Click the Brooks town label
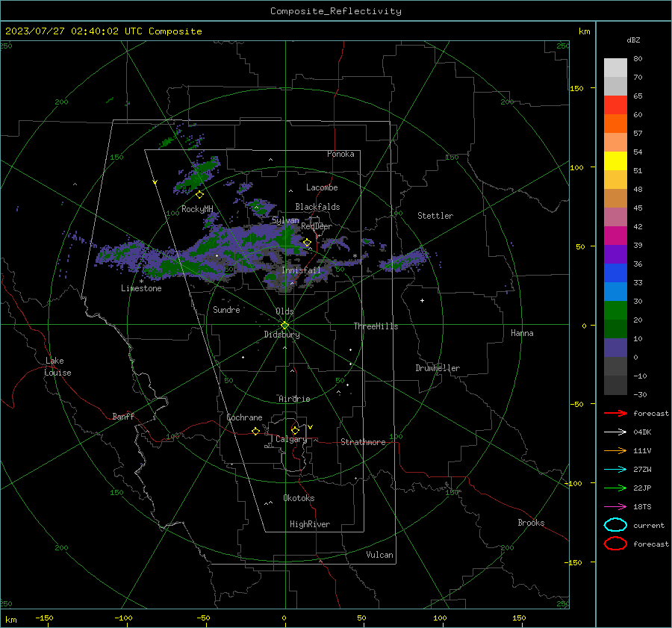 coord(531,523)
